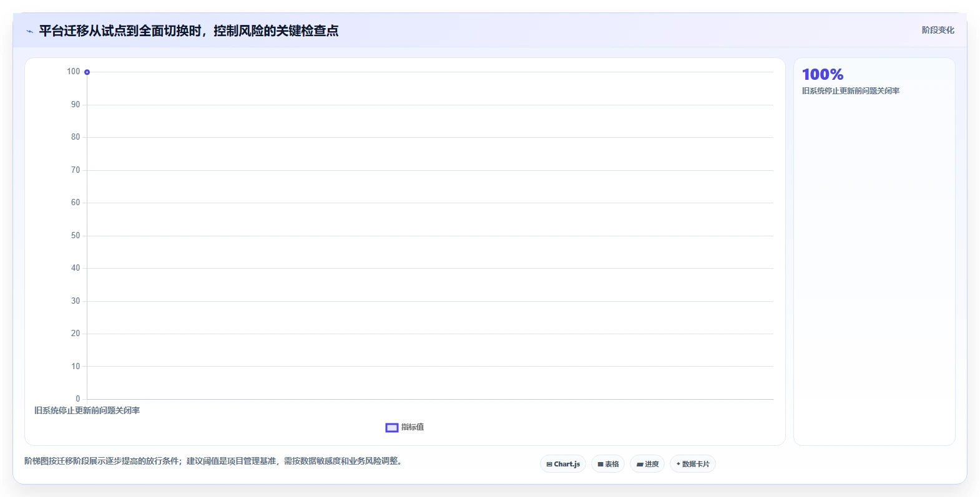
Task: Select the 表格 tag pill
Action: click(608, 464)
